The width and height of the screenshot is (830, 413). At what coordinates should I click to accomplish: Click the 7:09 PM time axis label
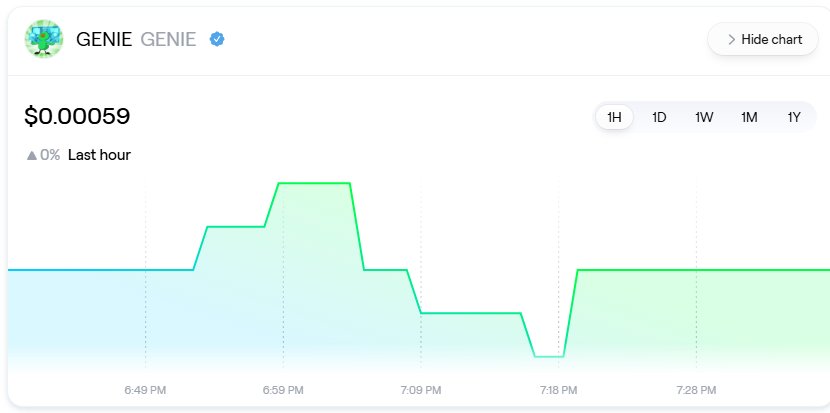[x=421, y=389]
